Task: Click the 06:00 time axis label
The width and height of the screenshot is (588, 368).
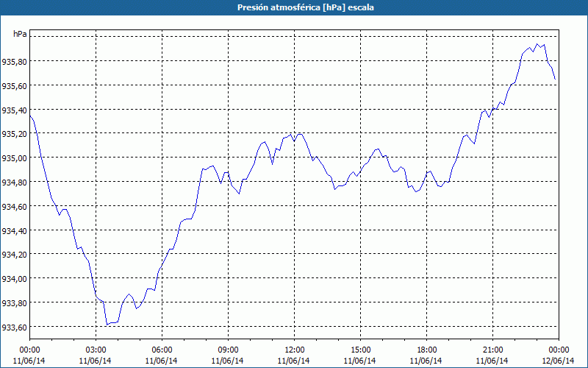Action: click(162, 350)
